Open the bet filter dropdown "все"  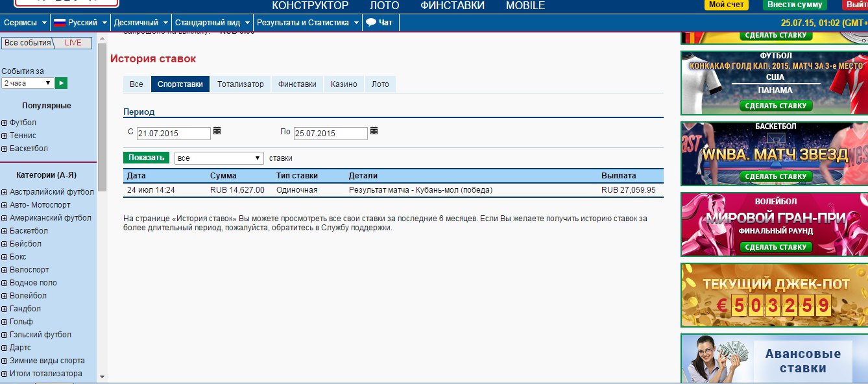[x=219, y=158]
